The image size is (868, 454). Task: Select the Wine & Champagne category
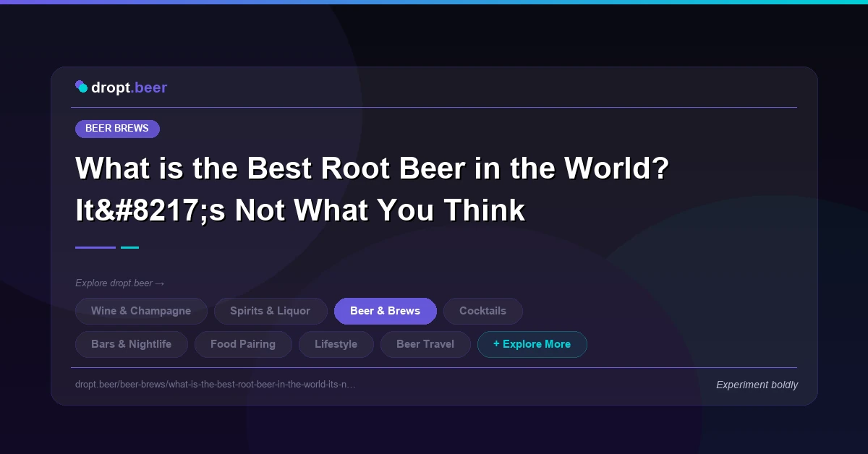pos(141,311)
